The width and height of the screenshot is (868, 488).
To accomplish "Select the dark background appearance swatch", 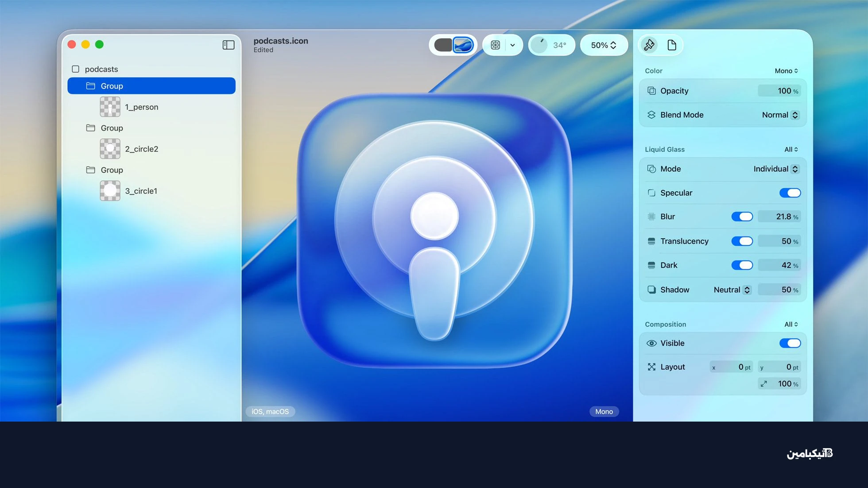I will [442, 45].
